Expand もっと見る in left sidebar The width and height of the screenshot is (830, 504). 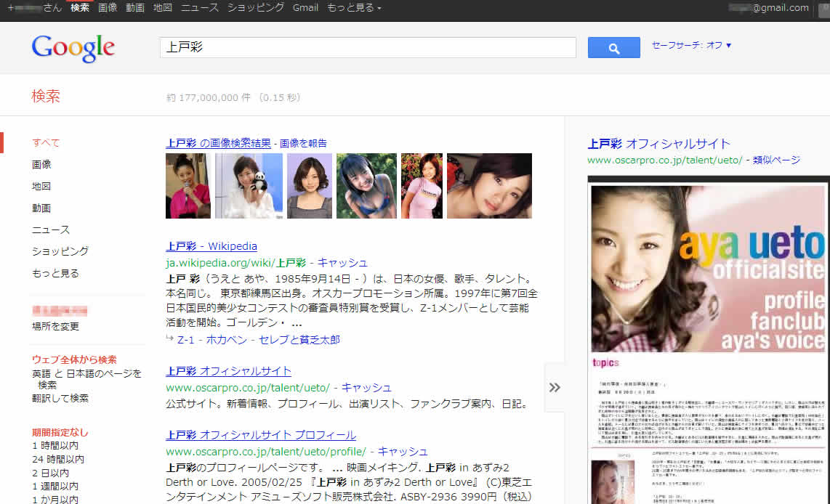[55, 273]
